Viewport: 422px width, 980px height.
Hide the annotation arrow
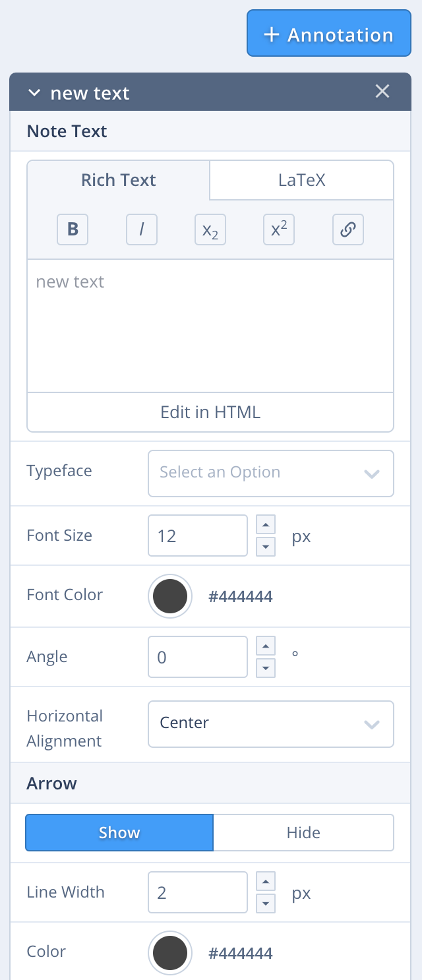303,832
